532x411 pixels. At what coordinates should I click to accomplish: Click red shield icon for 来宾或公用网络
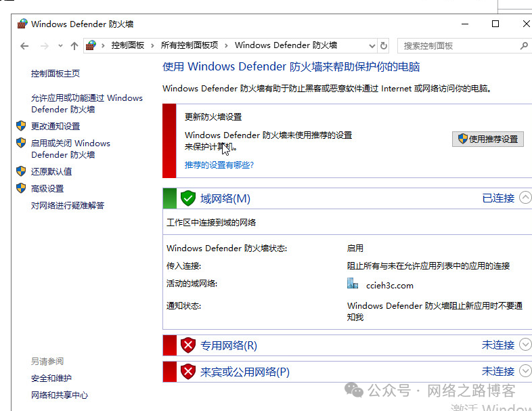(x=188, y=372)
